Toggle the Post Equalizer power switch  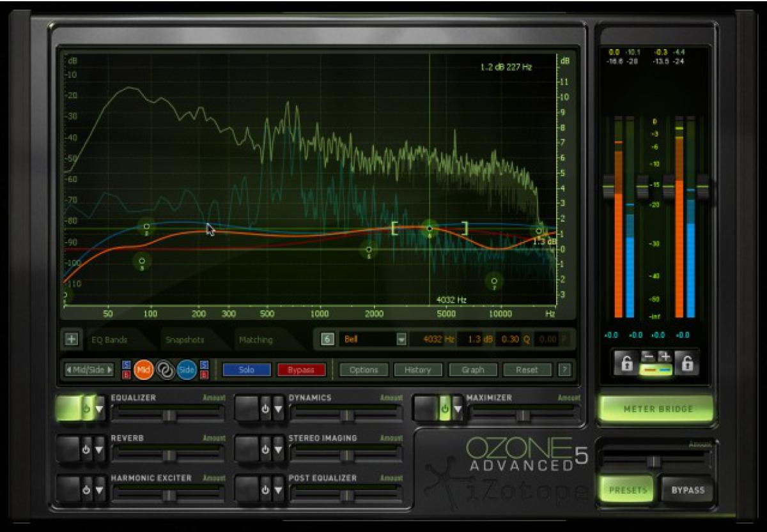point(265,490)
